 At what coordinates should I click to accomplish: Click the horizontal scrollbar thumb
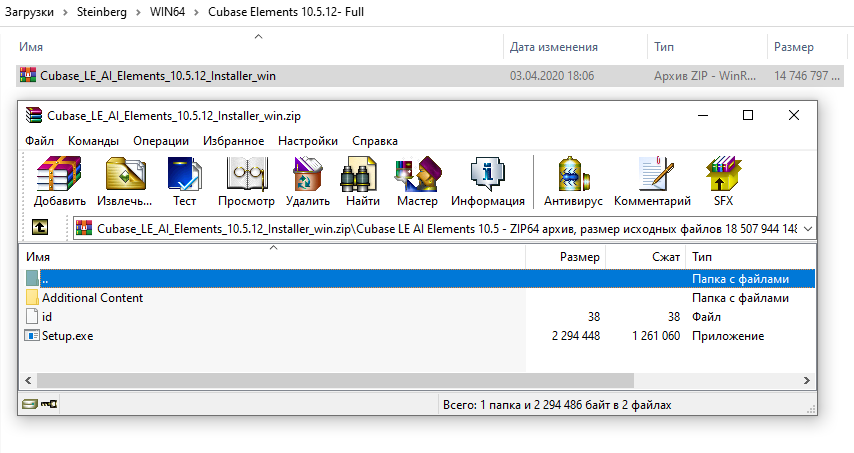[x=335, y=380]
